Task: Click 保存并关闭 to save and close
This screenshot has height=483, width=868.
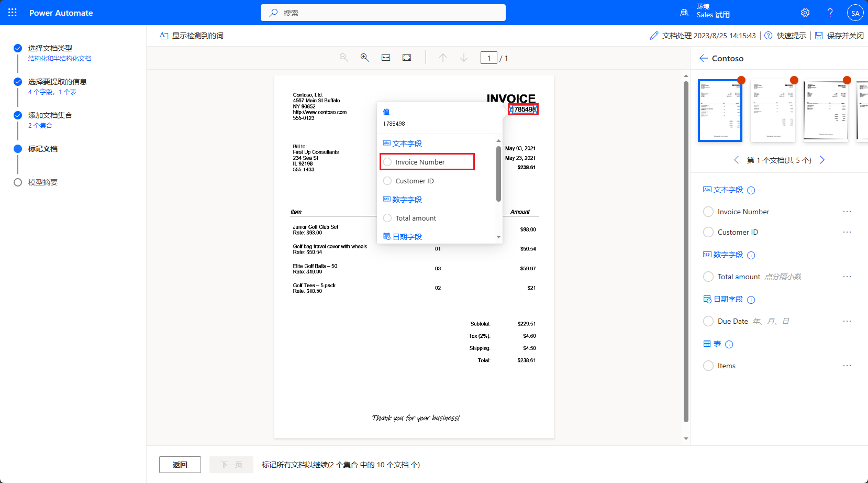Action: (843, 35)
